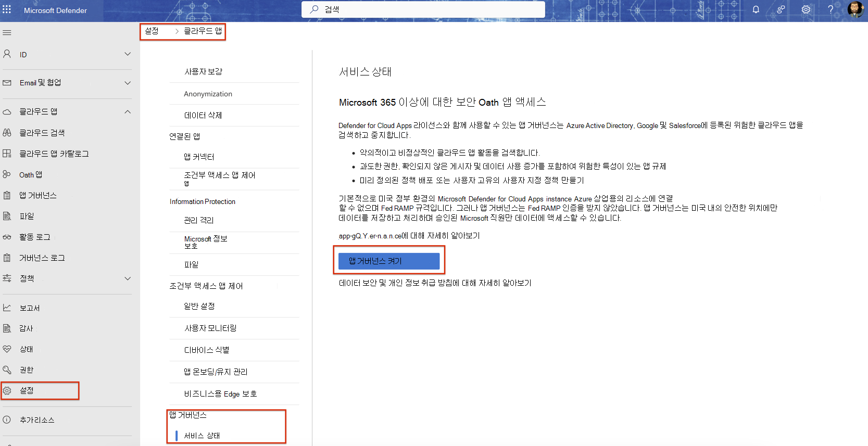Open the top bar settings gear
Image resolution: width=868 pixels, height=446 pixels.
tap(806, 9)
